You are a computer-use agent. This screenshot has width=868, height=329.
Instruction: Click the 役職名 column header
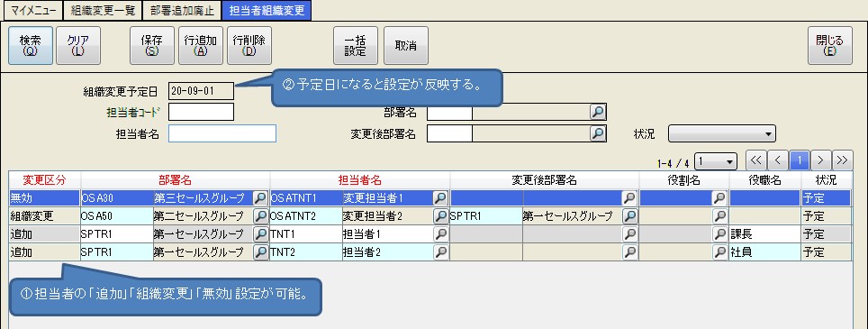click(765, 180)
